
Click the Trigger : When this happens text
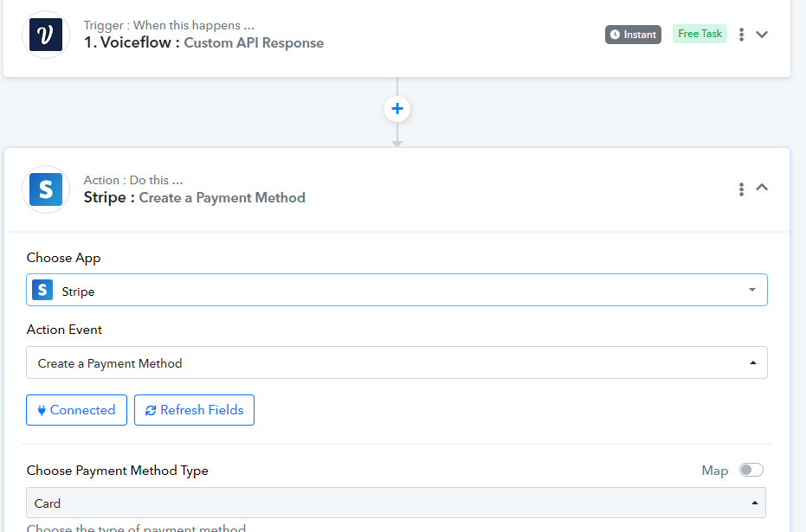pyautogui.click(x=169, y=25)
